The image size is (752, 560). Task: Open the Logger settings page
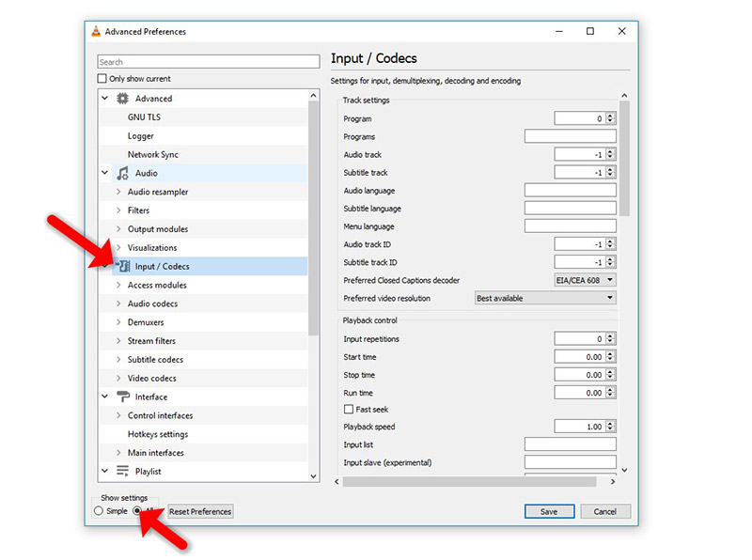point(141,135)
